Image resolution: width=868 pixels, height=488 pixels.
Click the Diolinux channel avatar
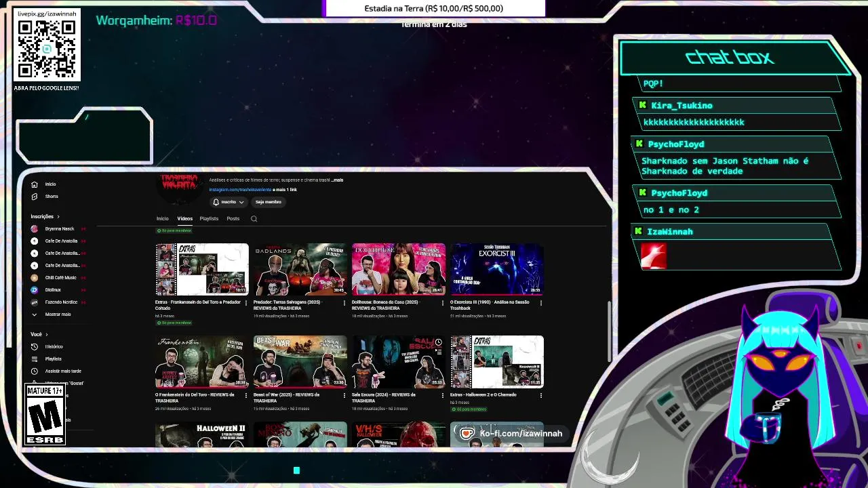pos(35,290)
